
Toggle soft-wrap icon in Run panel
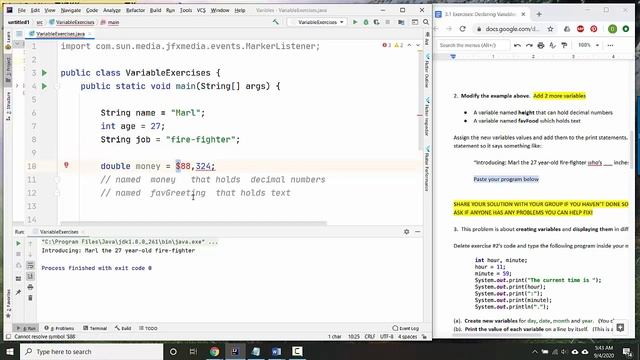click(30, 265)
